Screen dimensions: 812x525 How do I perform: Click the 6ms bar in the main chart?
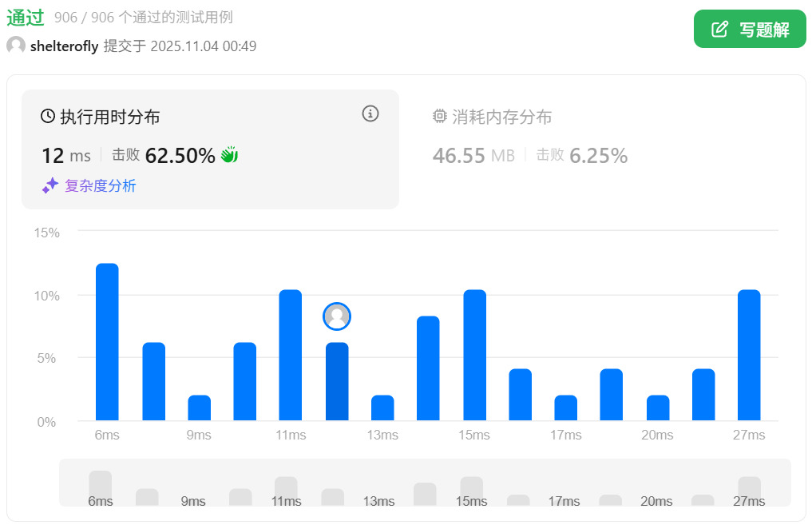click(x=107, y=342)
